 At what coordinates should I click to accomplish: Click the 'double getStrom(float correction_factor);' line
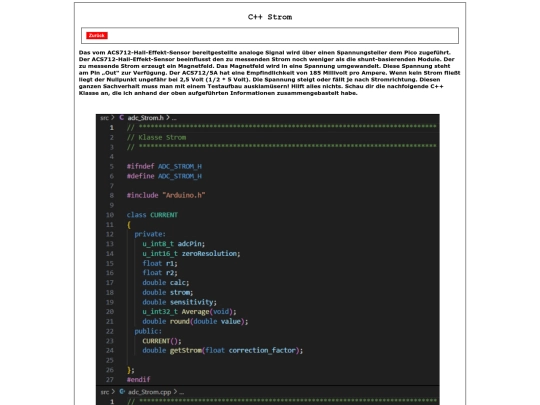(x=223, y=351)
